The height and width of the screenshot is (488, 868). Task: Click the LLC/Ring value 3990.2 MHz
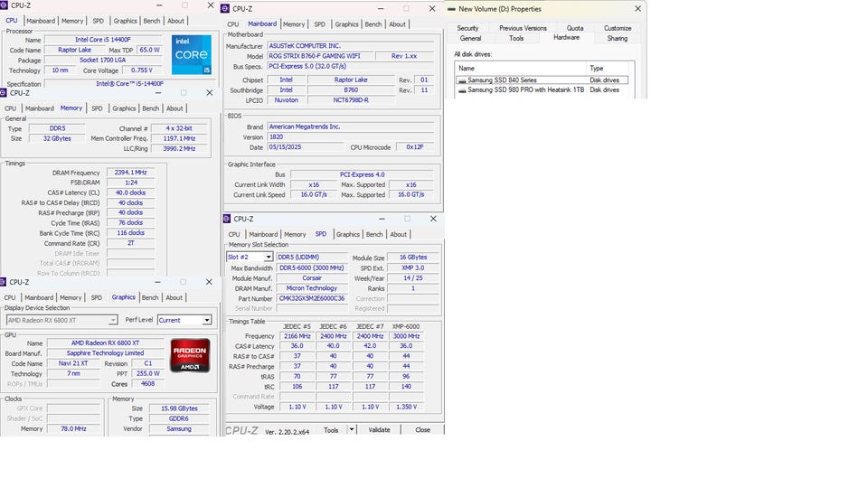[x=179, y=148]
